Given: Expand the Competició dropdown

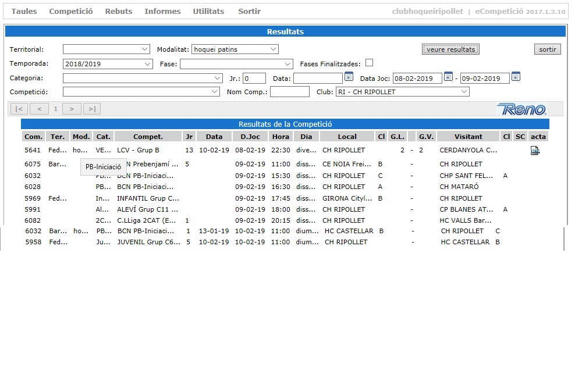Looking at the screenshot, I should [x=141, y=92].
